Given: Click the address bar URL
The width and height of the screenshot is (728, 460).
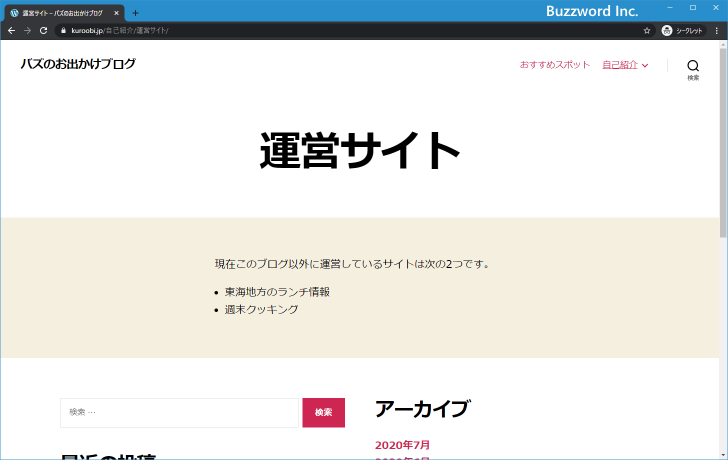Looking at the screenshot, I should [120, 31].
